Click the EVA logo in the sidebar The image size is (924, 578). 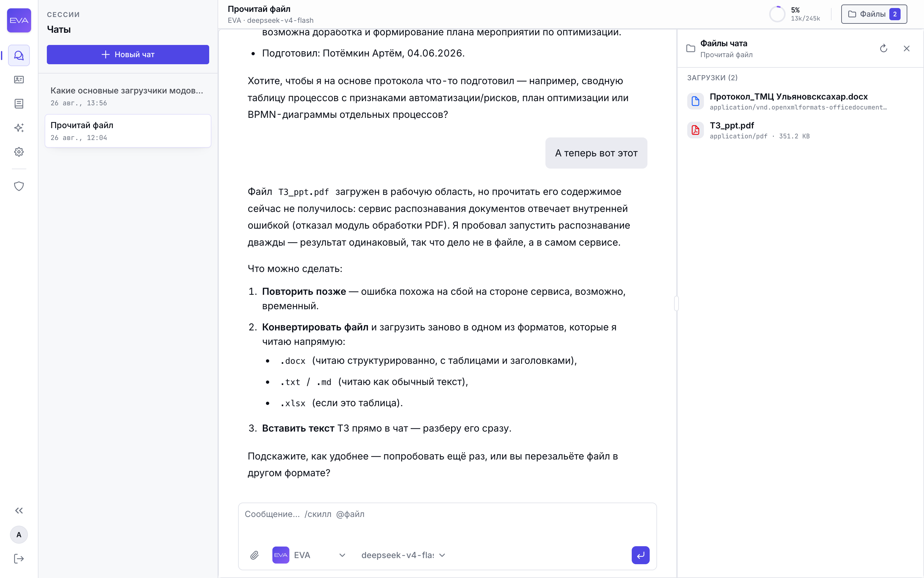click(x=19, y=20)
